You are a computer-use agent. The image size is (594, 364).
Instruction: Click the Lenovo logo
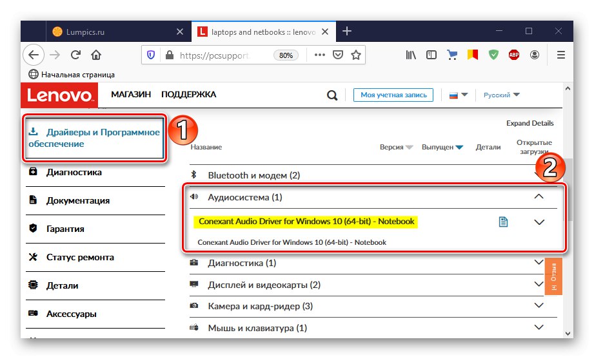[59, 95]
